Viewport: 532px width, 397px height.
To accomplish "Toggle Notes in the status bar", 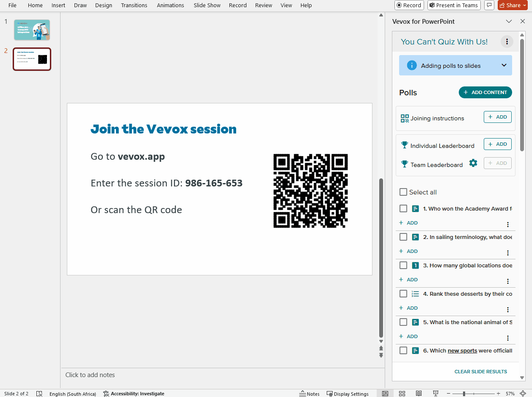I will coord(309,394).
